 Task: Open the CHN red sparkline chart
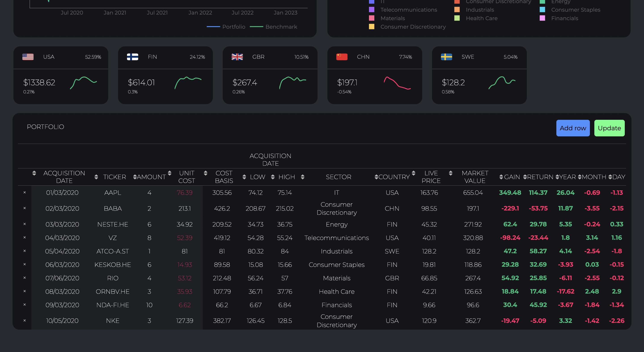tap(397, 83)
